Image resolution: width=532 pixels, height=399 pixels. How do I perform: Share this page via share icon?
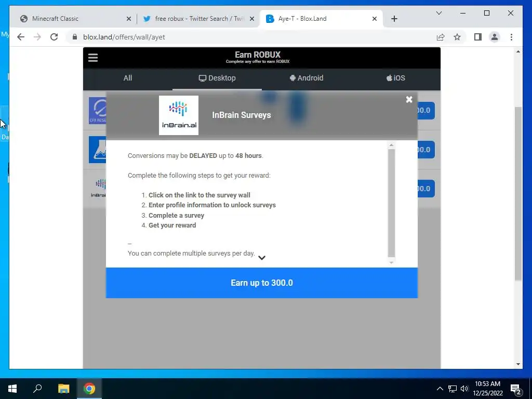[x=441, y=37]
